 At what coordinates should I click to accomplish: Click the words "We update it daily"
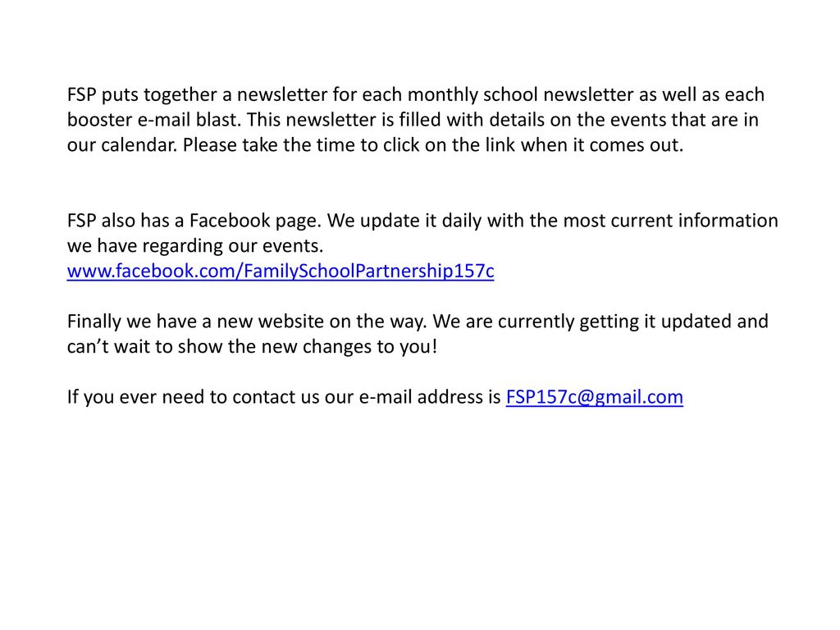(404, 221)
